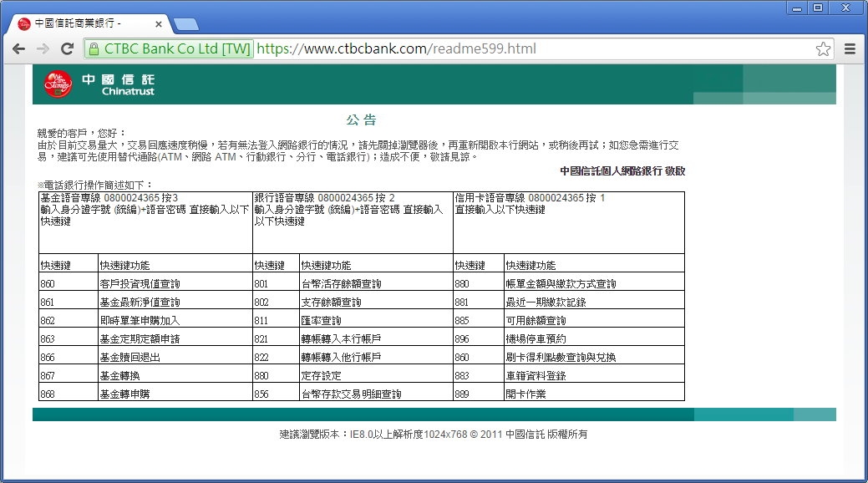The image size is (868, 483).
Task: Minimize the browser window
Action: (x=797, y=8)
